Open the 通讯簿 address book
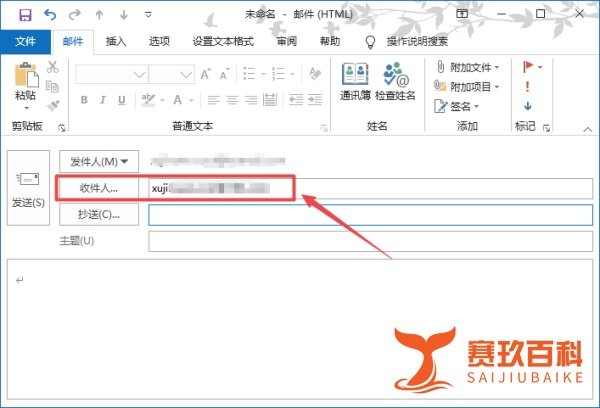600x408 pixels. point(355,82)
